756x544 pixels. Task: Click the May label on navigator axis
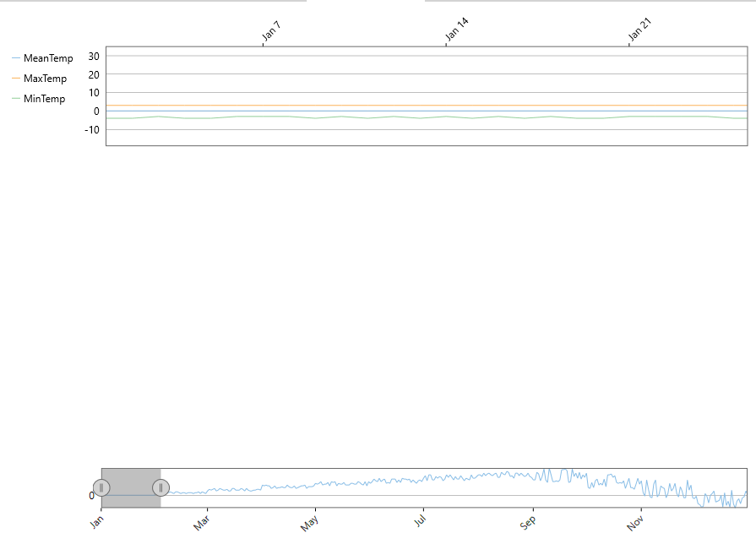tap(309, 524)
